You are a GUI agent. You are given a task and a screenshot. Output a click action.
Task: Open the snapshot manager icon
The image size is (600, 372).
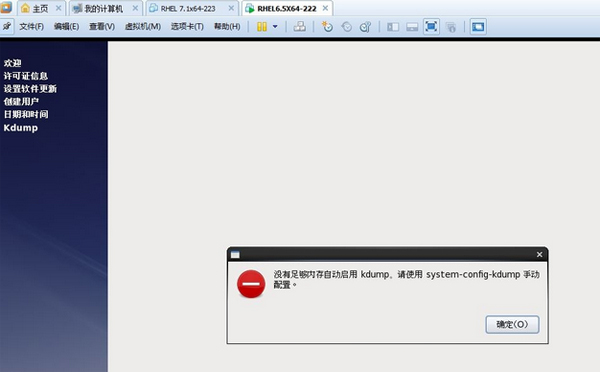tap(365, 27)
